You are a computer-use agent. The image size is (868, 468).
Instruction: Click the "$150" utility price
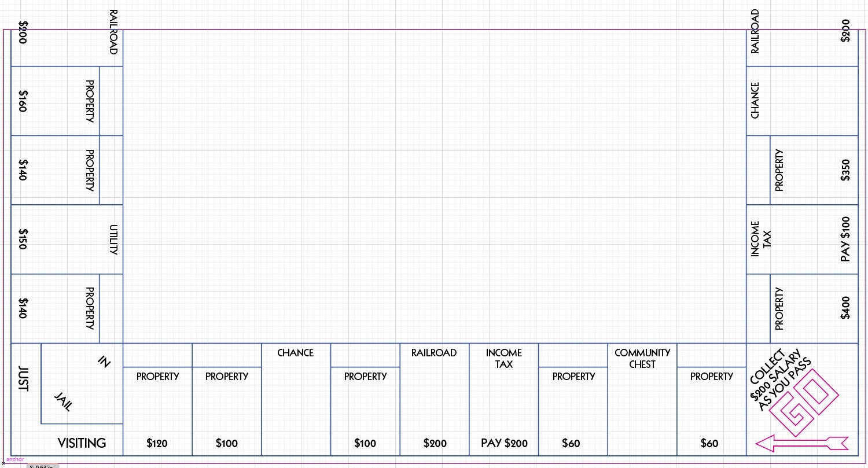(x=23, y=239)
